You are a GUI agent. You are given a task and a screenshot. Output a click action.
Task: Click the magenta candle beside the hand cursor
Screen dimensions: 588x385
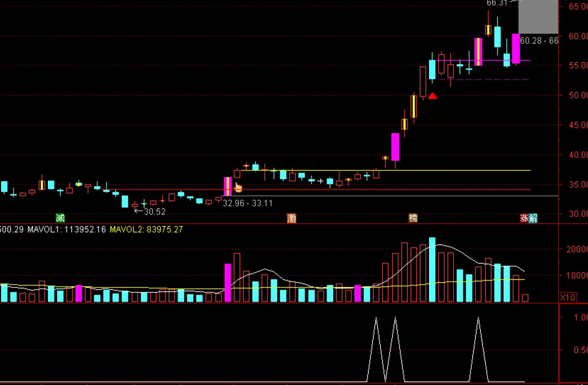pyautogui.click(x=228, y=186)
